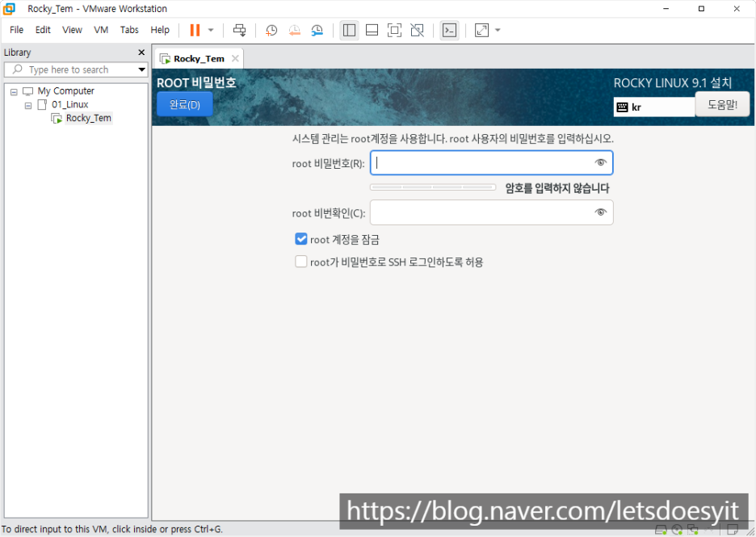This screenshot has width=756, height=537.
Task: Show root password with eye icon
Action: coord(600,162)
